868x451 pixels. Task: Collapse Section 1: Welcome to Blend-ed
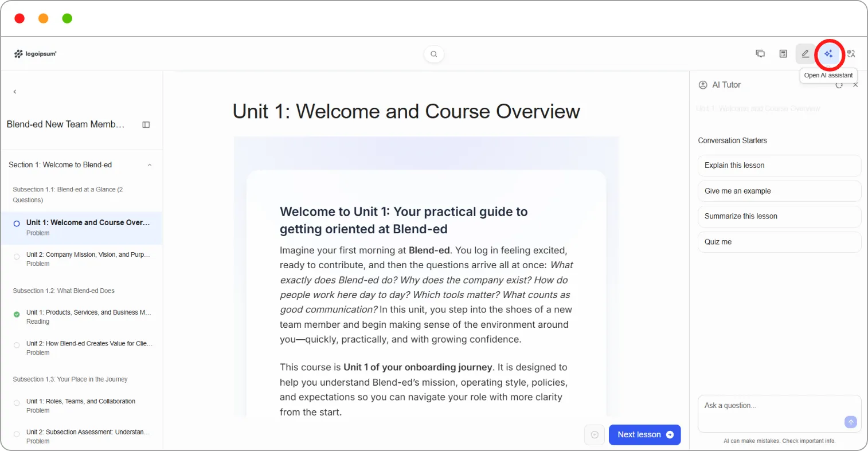tap(150, 165)
